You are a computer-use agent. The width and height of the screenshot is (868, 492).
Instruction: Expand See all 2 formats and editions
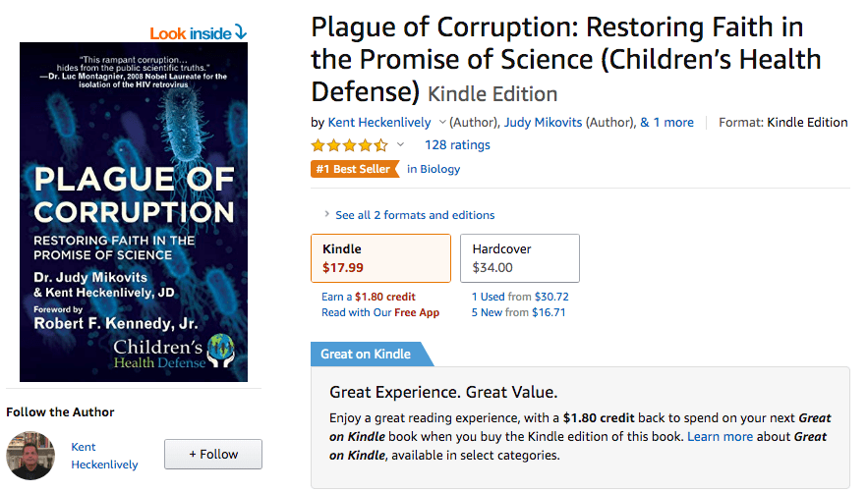pos(414,215)
